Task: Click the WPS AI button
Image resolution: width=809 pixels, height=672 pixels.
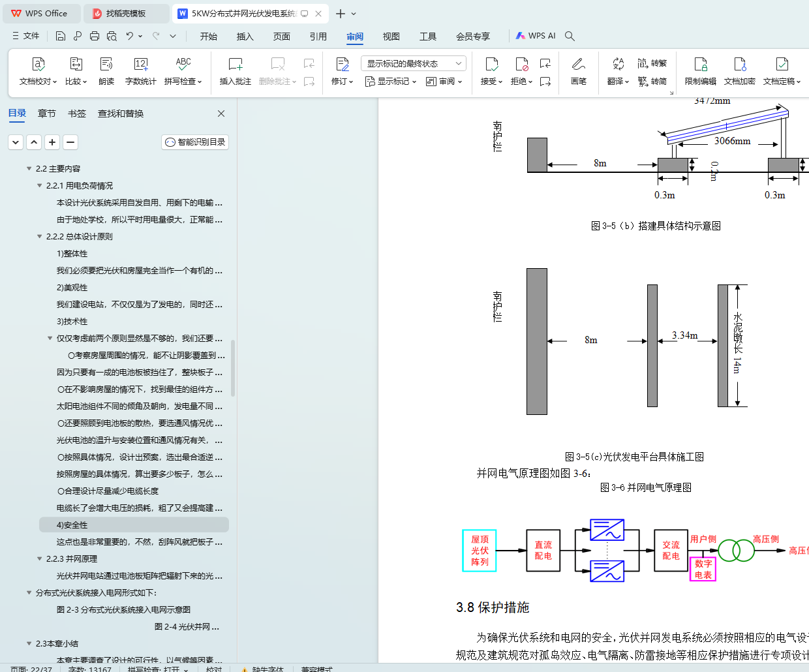Action: pos(536,36)
